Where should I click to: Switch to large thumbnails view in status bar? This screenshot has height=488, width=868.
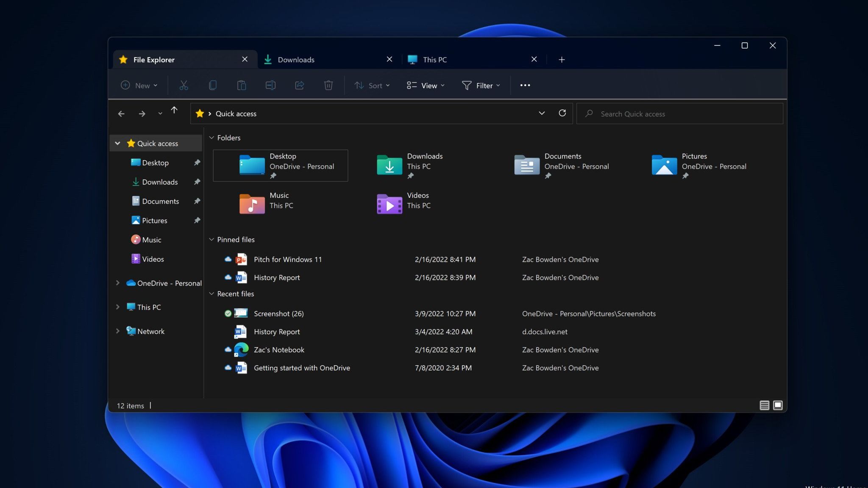(778, 405)
